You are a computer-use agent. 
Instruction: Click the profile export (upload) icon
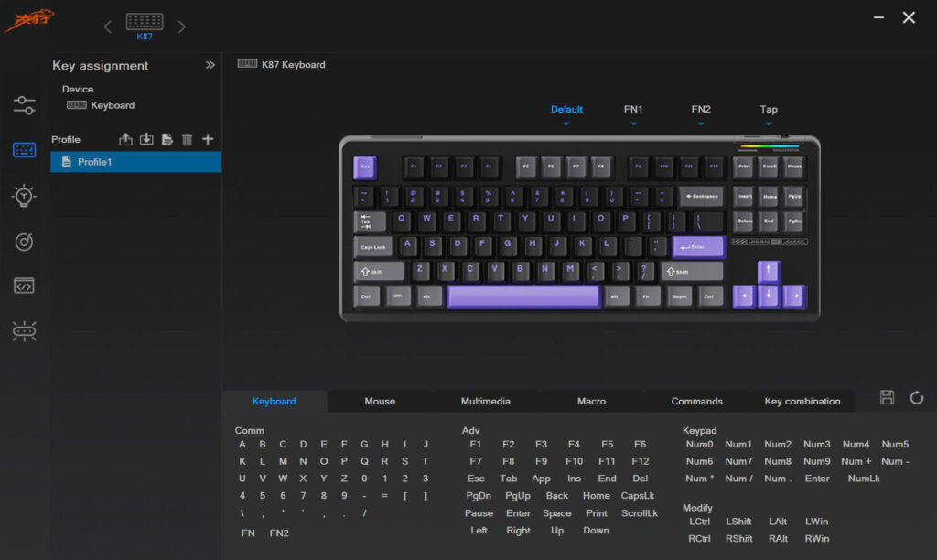pos(125,139)
